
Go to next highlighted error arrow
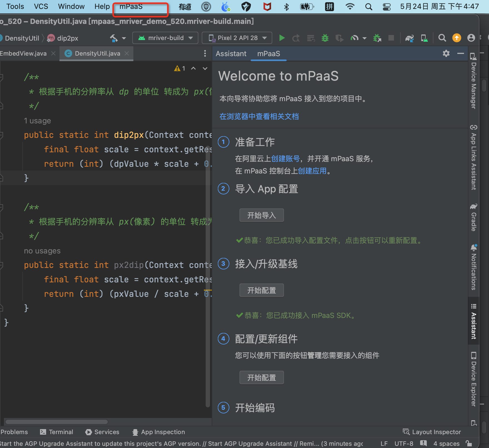(205, 68)
